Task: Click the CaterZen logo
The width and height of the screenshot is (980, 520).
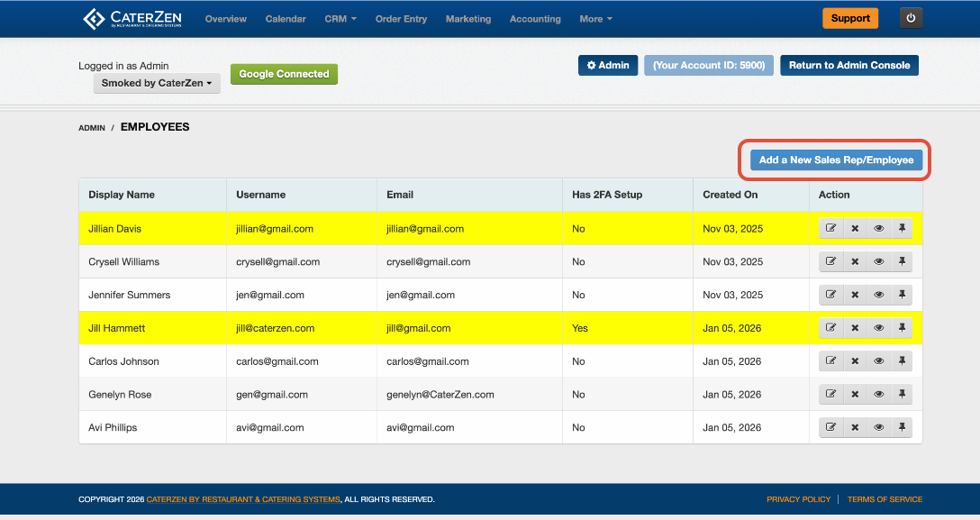Action: (132, 19)
